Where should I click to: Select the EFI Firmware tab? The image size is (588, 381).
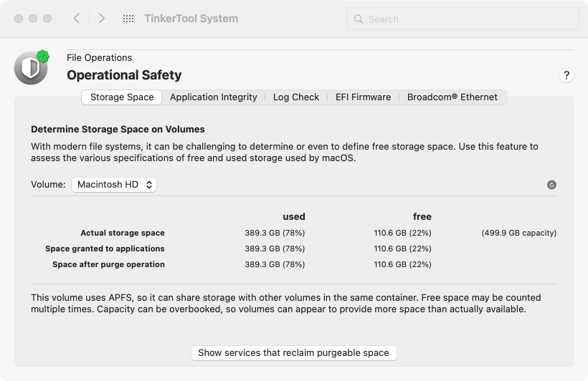[363, 97]
